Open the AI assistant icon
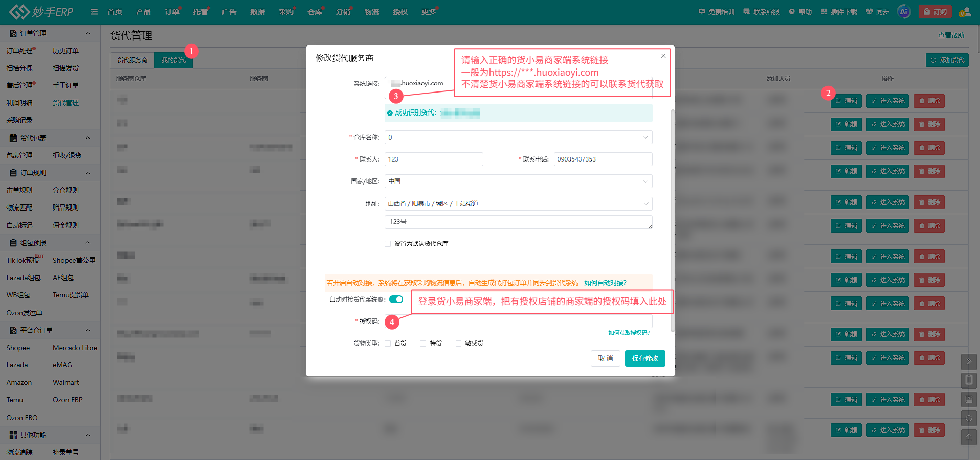Viewport: 980px width, 460px height. 904,11
